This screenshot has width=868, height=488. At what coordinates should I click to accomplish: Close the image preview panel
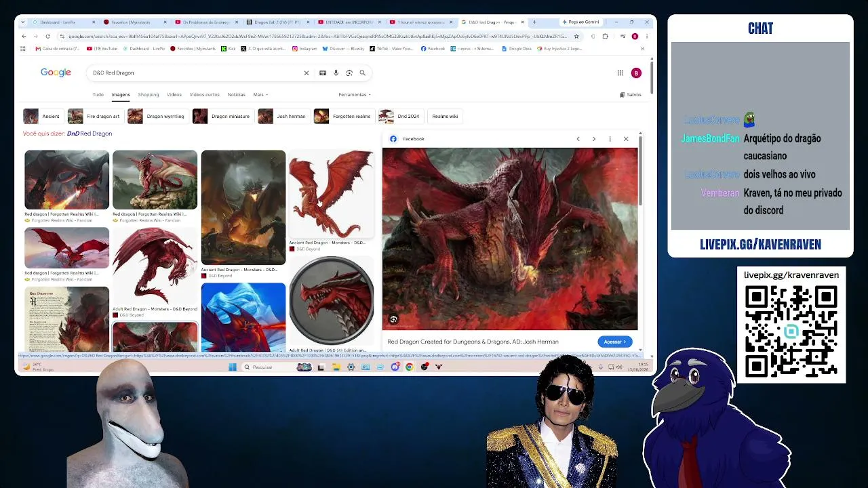[626, 139]
